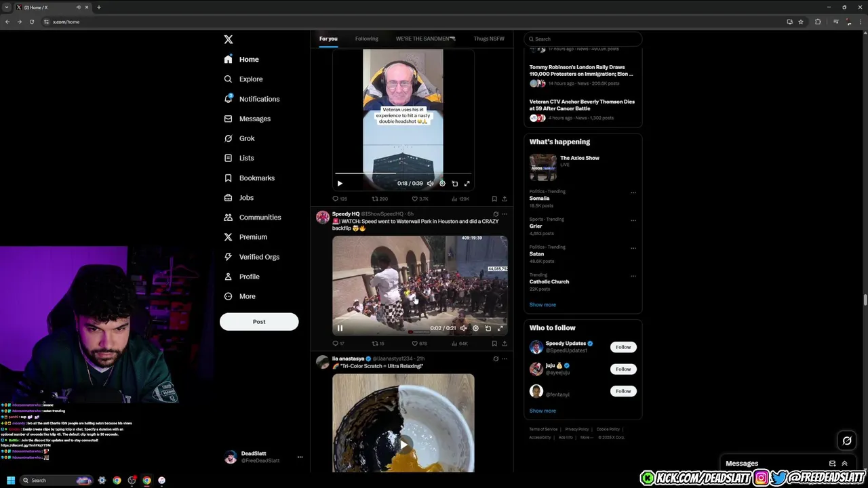Click the Post button
This screenshot has width=868, height=488.
point(259,321)
